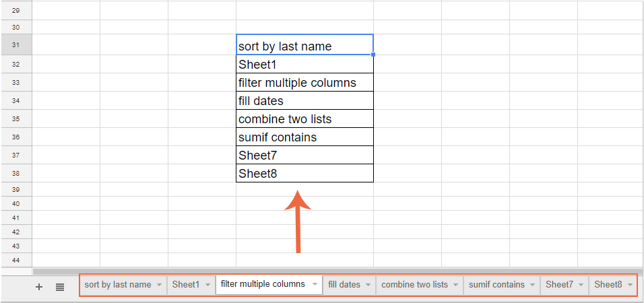This screenshot has width=644, height=303.
Task: Open 'fill dates' tab dropdown arrow
Action: (x=368, y=285)
